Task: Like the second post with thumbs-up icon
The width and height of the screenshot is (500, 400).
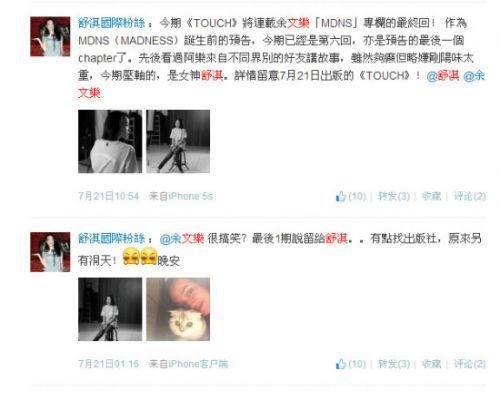Action: click(x=351, y=364)
